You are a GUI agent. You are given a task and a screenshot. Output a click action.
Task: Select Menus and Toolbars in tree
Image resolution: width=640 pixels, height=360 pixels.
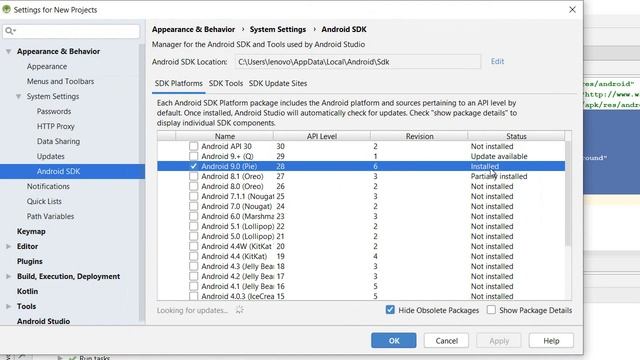point(60,82)
